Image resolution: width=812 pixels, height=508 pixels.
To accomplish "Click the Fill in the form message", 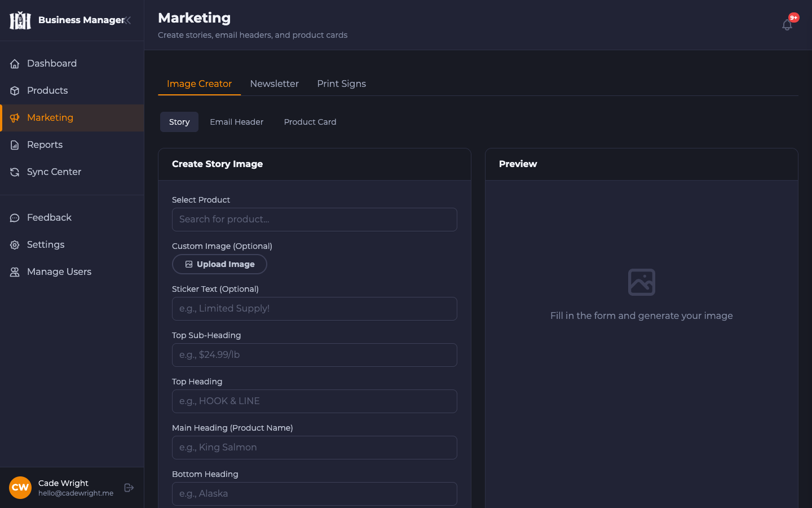I will click(x=642, y=316).
